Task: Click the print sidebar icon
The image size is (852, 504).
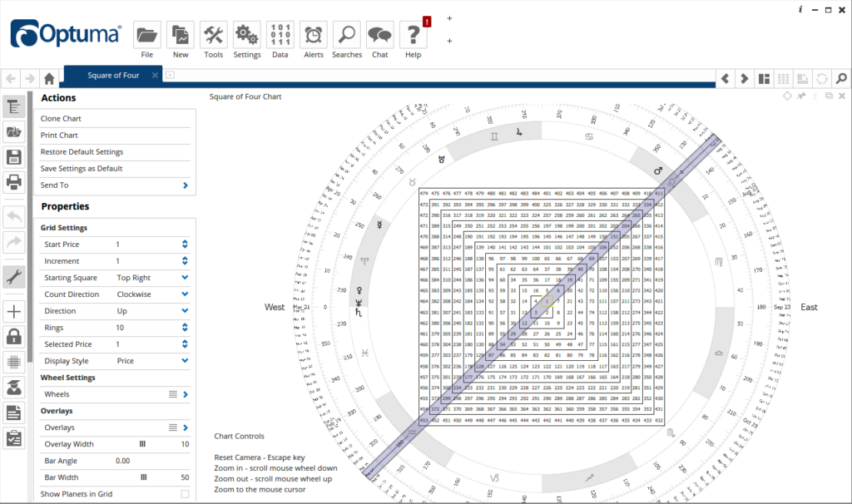Action: click(13, 181)
